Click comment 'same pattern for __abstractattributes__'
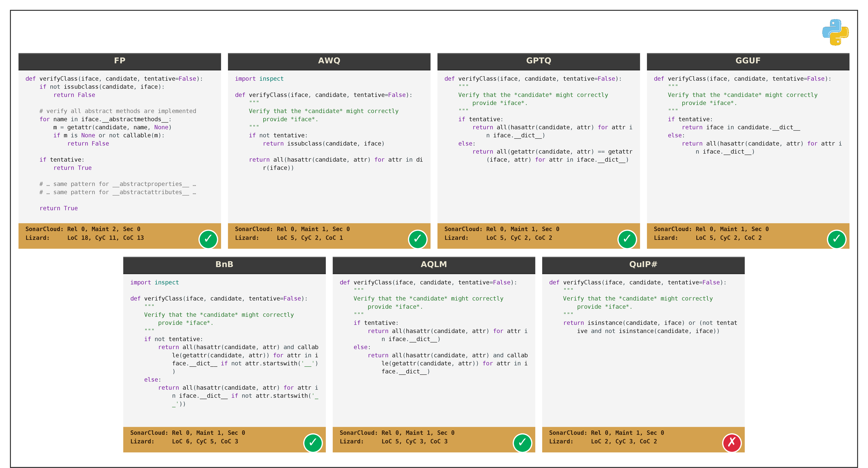Image resolution: width=868 pixels, height=468 pixels. point(118,192)
